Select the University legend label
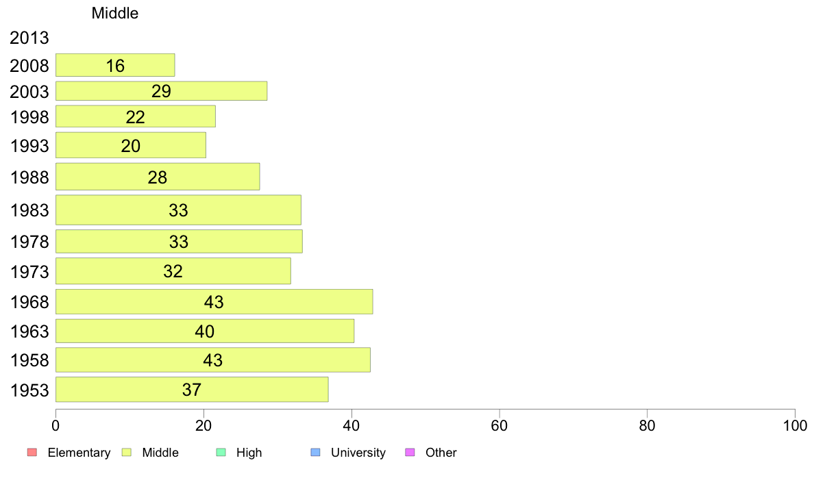The width and height of the screenshot is (814, 504). click(x=358, y=453)
